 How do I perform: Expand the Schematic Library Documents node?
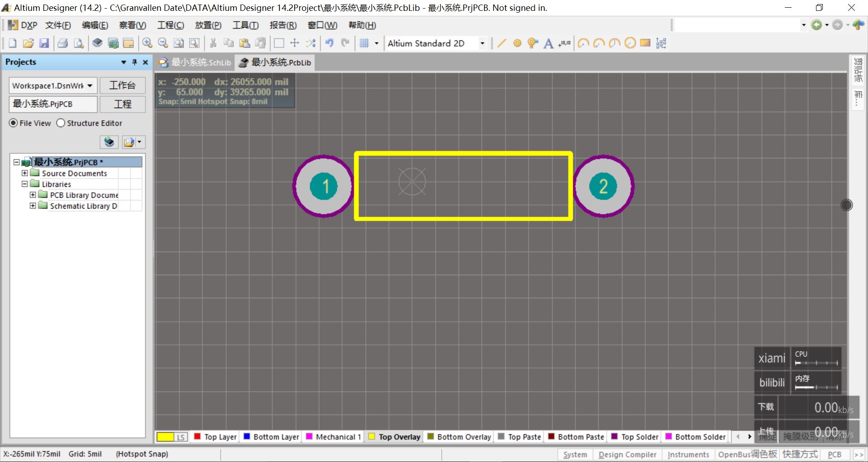[x=33, y=205]
